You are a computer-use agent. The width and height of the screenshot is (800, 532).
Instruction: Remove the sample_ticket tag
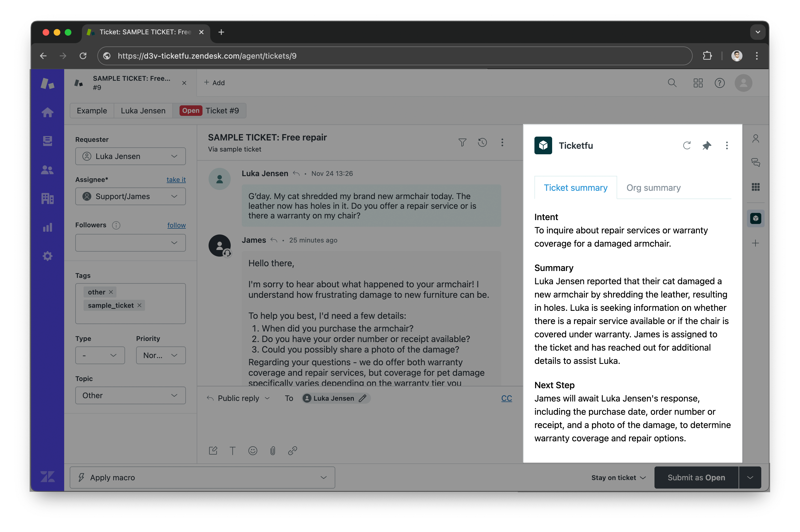(x=139, y=305)
